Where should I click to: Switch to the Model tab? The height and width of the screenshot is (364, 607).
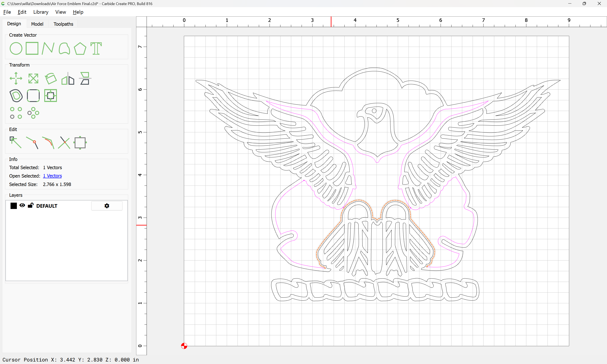point(37,24)
